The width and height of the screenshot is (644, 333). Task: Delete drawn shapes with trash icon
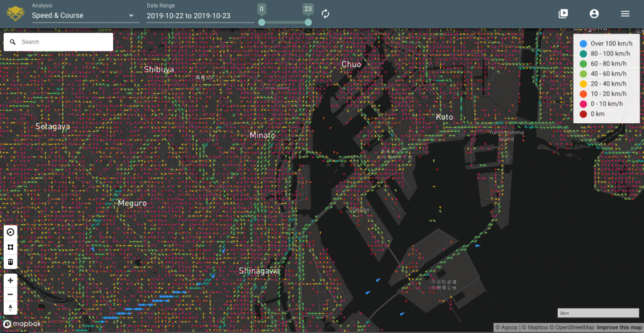11,262
